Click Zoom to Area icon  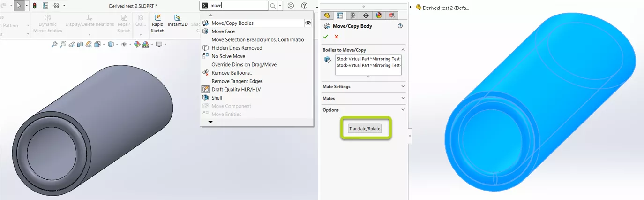(x=63, y=45)
